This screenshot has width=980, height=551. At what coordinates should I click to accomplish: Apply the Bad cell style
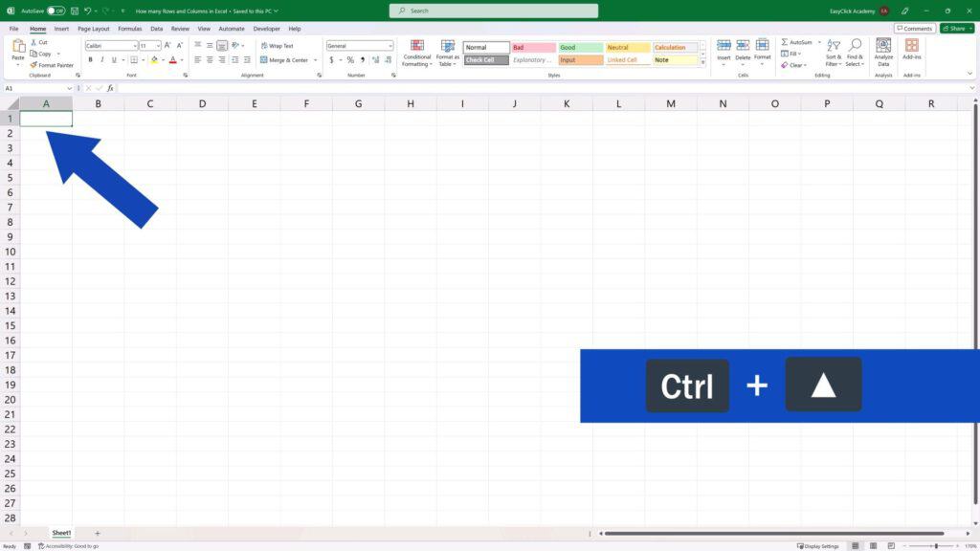pos(533,48)
